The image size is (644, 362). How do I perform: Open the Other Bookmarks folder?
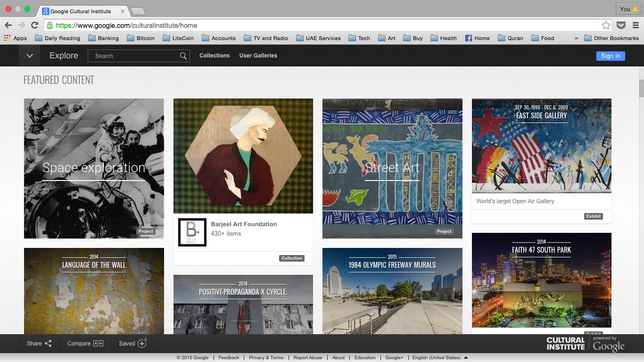tap(611, 38)
